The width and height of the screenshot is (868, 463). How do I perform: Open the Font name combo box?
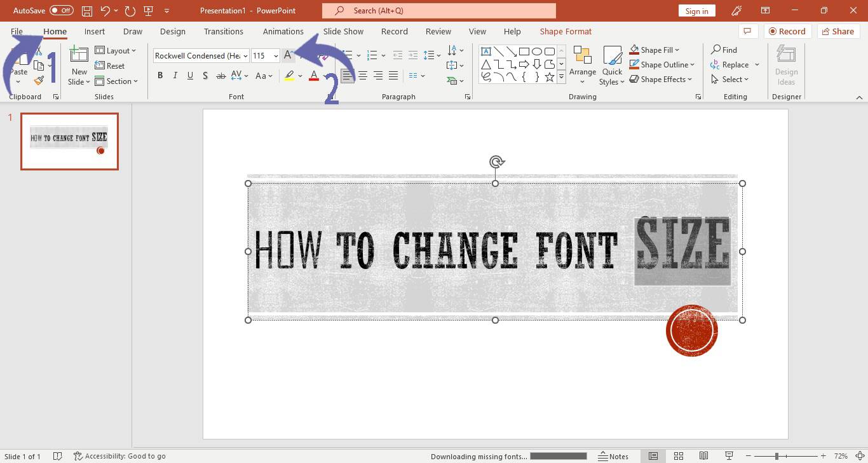click(x=201, y=56)
